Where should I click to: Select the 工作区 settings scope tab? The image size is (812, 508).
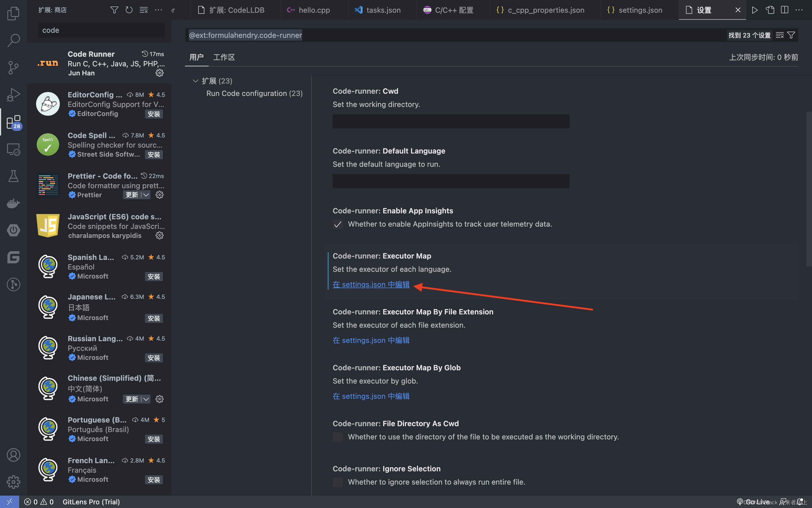pyautogui.click(x=224, y=58)
